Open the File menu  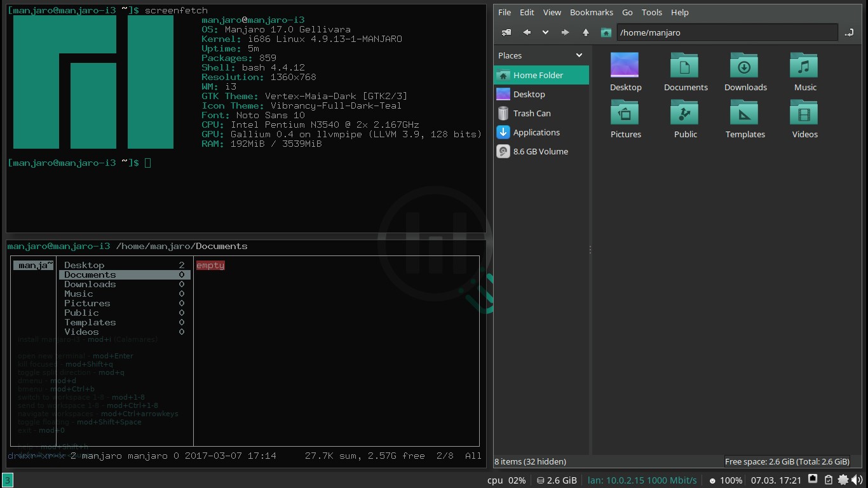point(505,12)
